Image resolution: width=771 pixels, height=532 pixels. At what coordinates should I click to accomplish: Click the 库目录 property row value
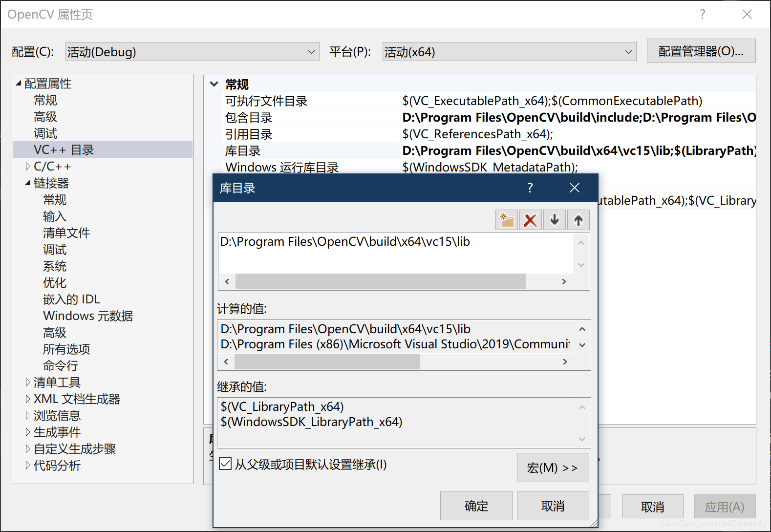pyautogui.click(x=578, y=151)
